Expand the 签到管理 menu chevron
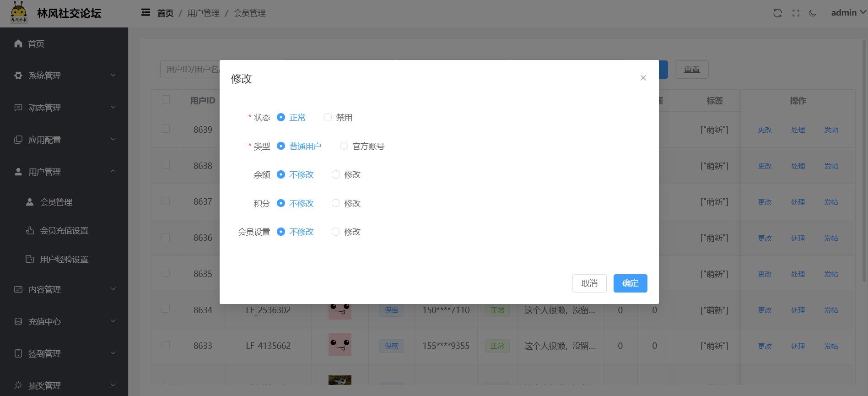The image size is (868, 396). (113, 353)
